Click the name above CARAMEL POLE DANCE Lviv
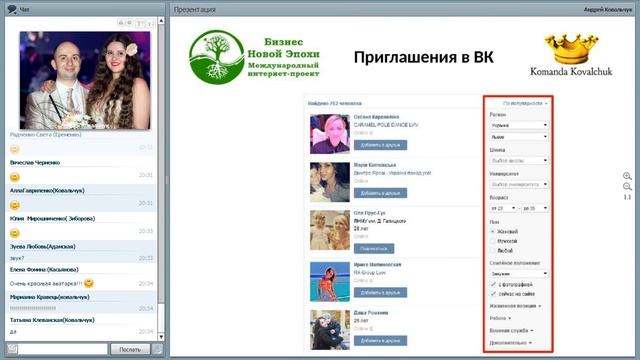Image resolution: width=640 pixels, height=360 pixels. click(x=376, y=117)
